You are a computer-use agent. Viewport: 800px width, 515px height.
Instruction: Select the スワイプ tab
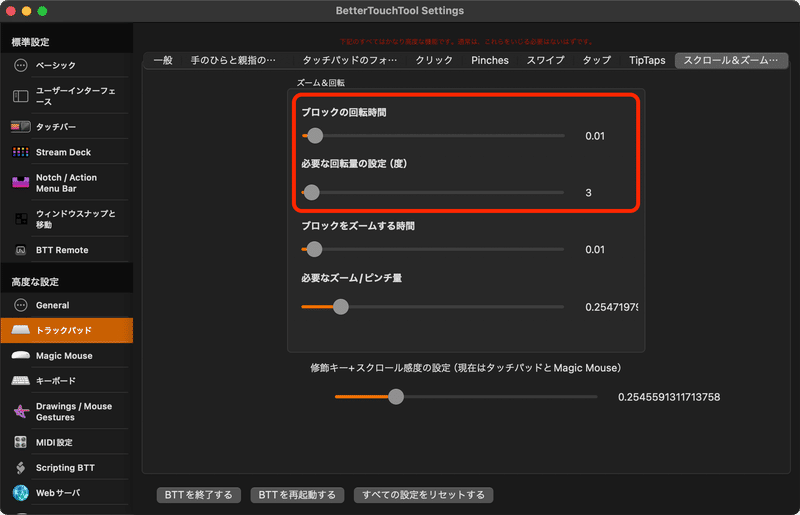[545, 60]
